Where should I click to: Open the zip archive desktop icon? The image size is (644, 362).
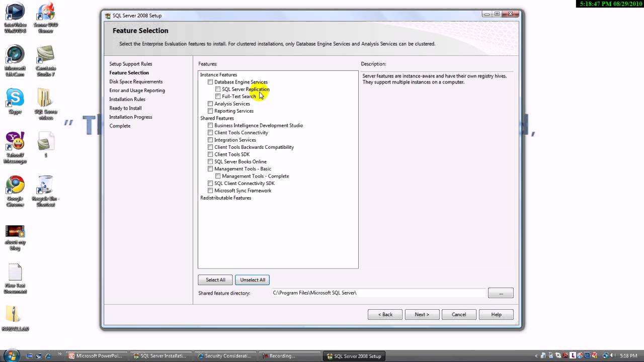click(x=15, y=318)
